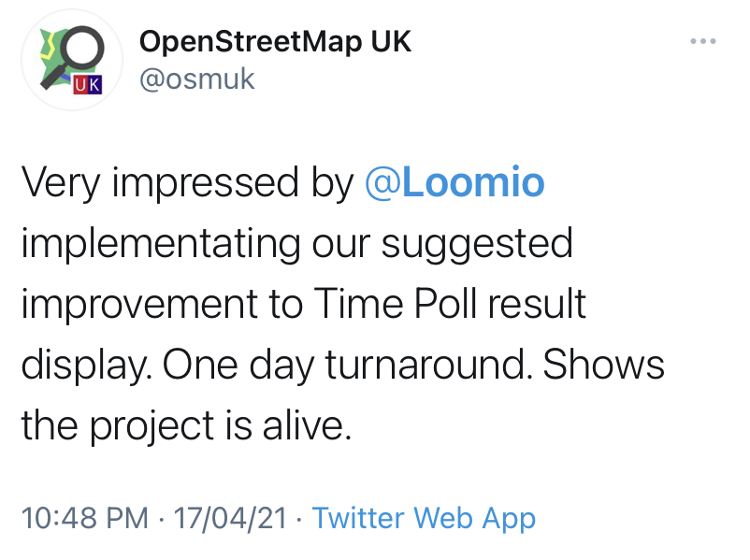
Task: Open the three-dot more options menu
Action: (702, 42)
